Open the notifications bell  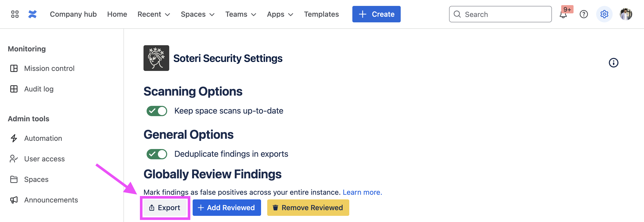(x=563, y=14)
